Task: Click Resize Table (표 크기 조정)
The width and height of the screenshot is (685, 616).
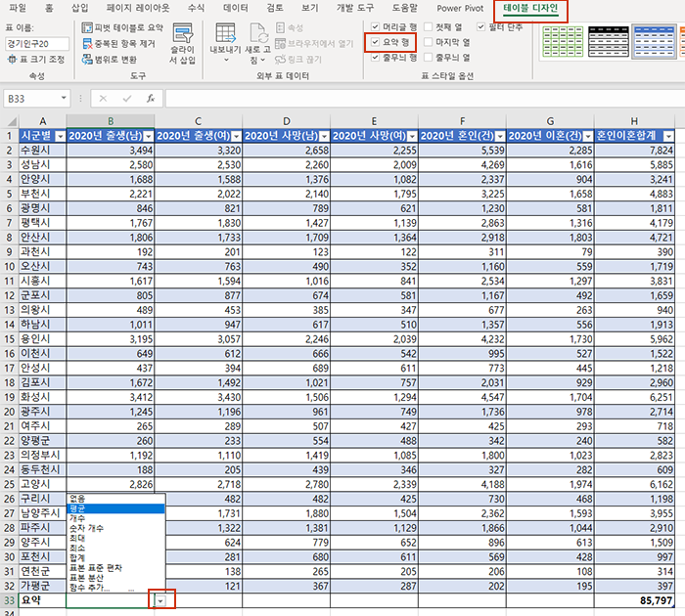Action: click(x=35, y=59)
